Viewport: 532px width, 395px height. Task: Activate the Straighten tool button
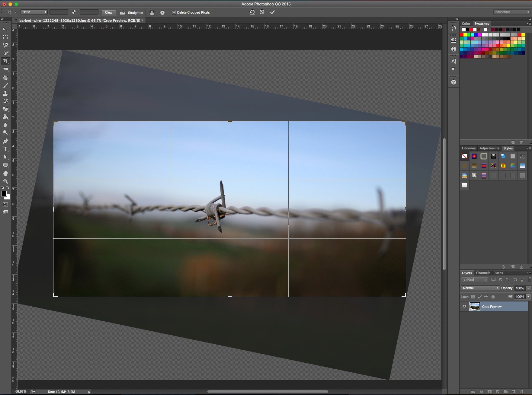(132, 13)
